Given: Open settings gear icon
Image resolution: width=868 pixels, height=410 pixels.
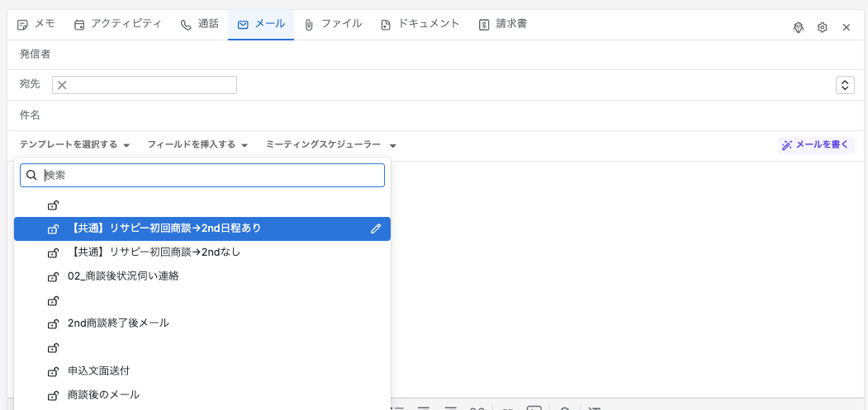Looking at the screenshot, I should pos(822,28).
